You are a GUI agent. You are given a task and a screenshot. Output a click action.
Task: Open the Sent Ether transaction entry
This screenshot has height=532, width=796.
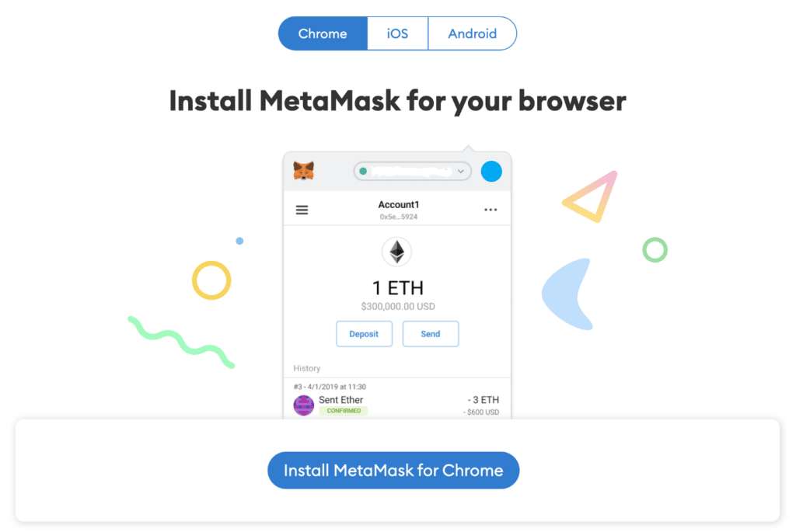coord(397,402)
